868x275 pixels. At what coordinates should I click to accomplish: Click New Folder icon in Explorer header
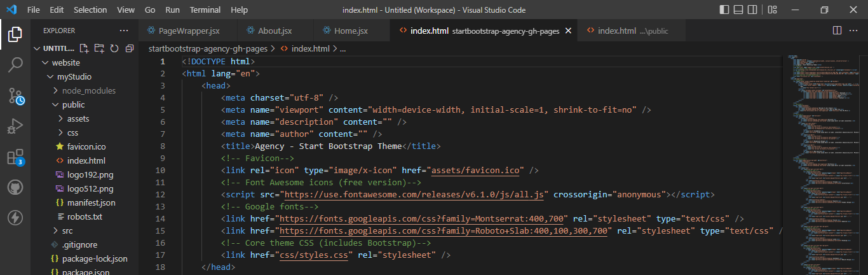[x=99, y=48]
